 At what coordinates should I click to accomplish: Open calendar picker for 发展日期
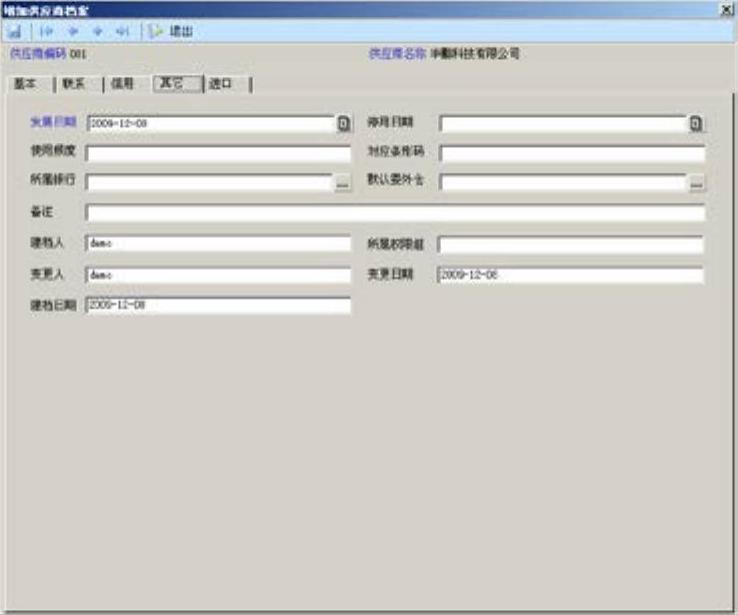tap(344, 123)
